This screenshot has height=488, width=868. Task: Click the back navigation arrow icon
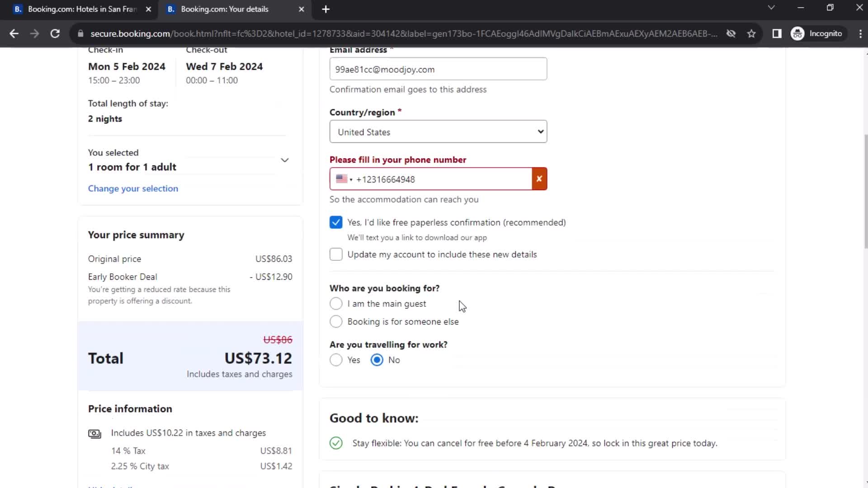coord(14,33)
